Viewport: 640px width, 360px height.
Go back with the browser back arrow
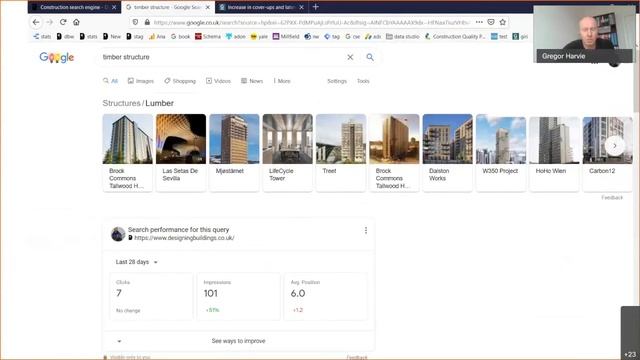click(x=36, y=22)
